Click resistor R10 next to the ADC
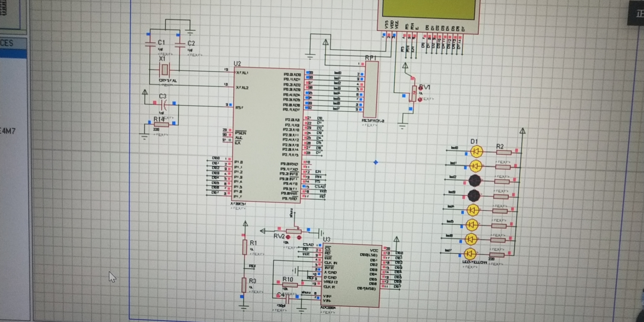 290,284
